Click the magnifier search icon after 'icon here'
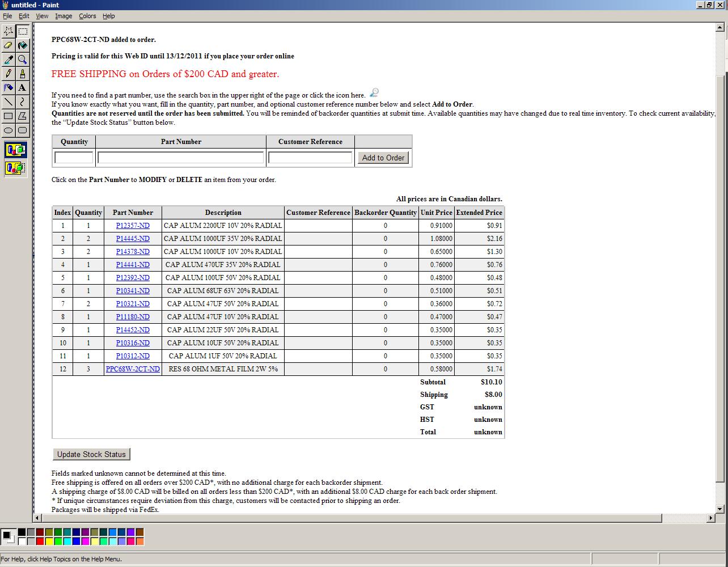728x567 pixels. [374, 92]
